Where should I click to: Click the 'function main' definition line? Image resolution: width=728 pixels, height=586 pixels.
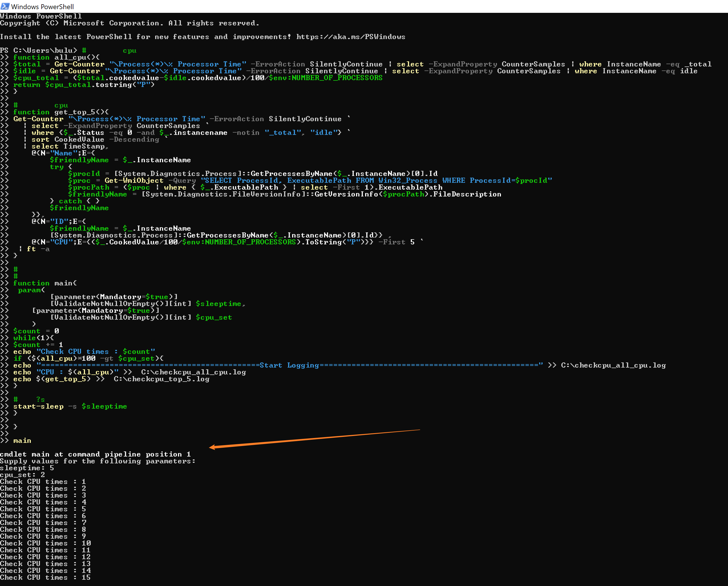(x=45, y=283)
